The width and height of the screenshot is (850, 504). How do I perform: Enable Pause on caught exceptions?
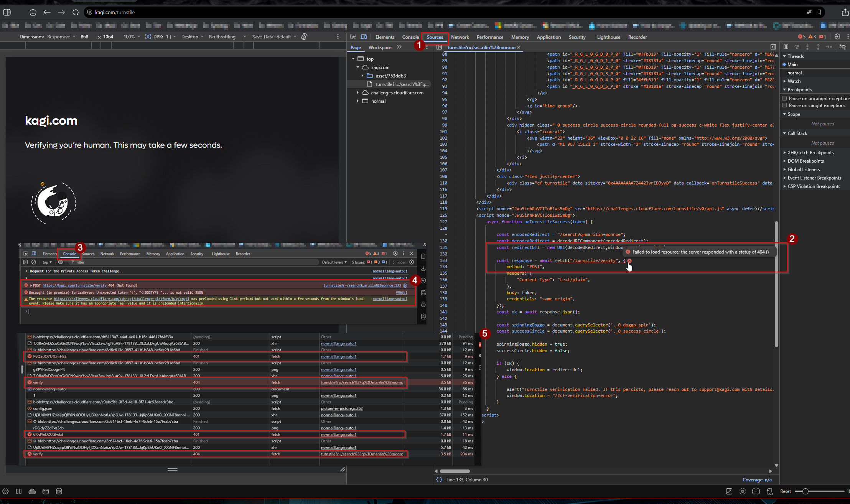tap(784, 105)
